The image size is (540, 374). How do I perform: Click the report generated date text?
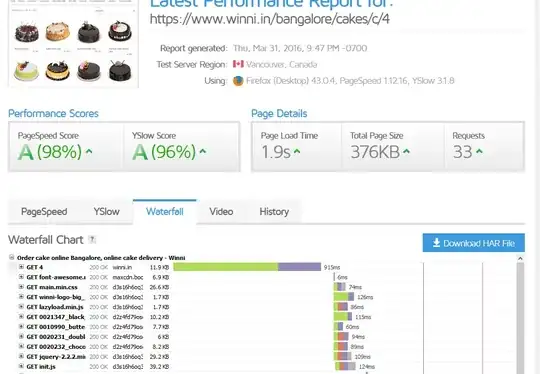(300, 48)
